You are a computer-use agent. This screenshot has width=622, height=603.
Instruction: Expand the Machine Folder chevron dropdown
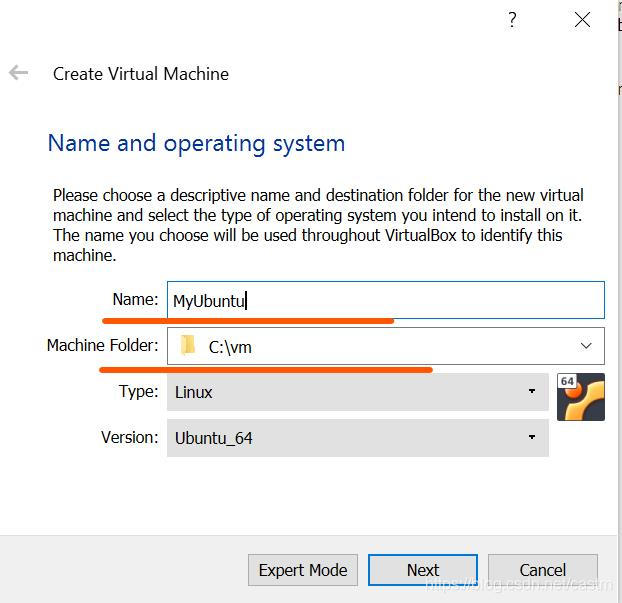586,346
